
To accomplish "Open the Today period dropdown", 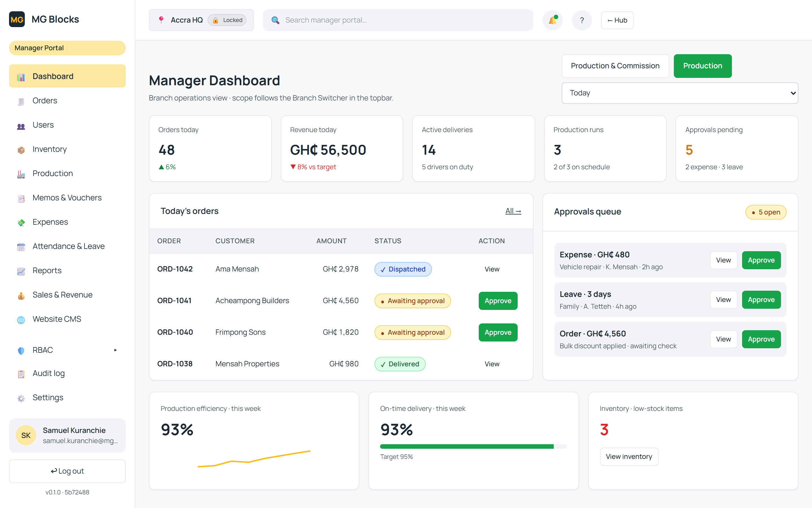I will tap(680, 93).
